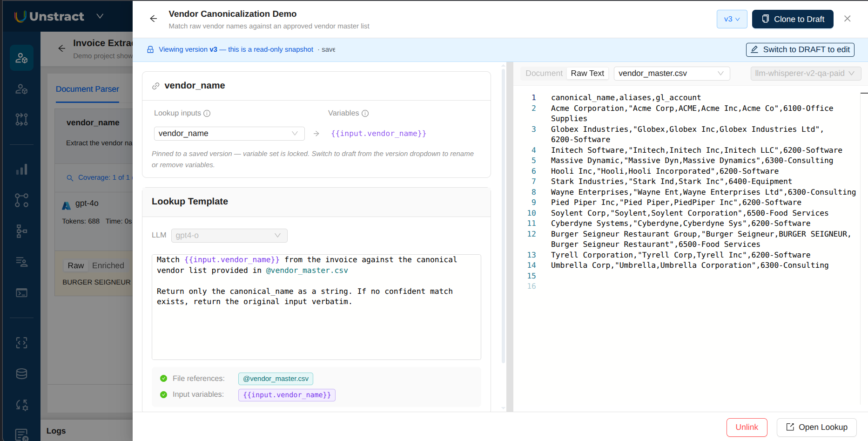Click the Unlink button
The image size is (868, 441).
click(747, 427)
